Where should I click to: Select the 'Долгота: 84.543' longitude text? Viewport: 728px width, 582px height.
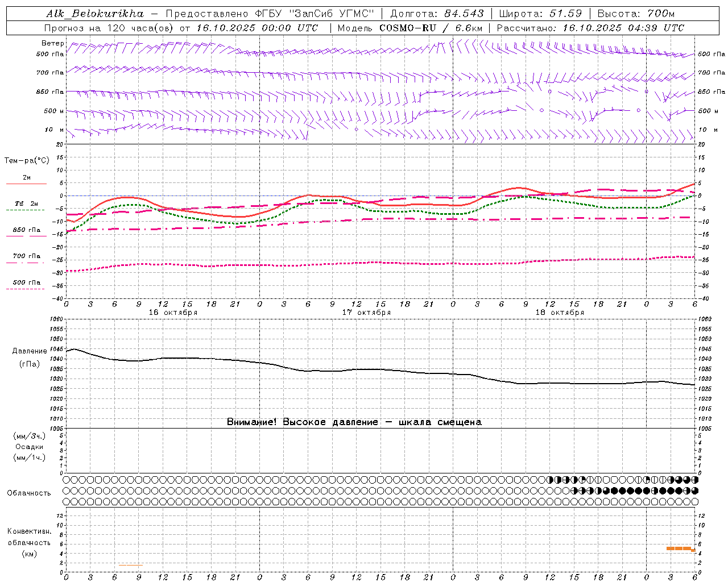[x=437, y=14]
